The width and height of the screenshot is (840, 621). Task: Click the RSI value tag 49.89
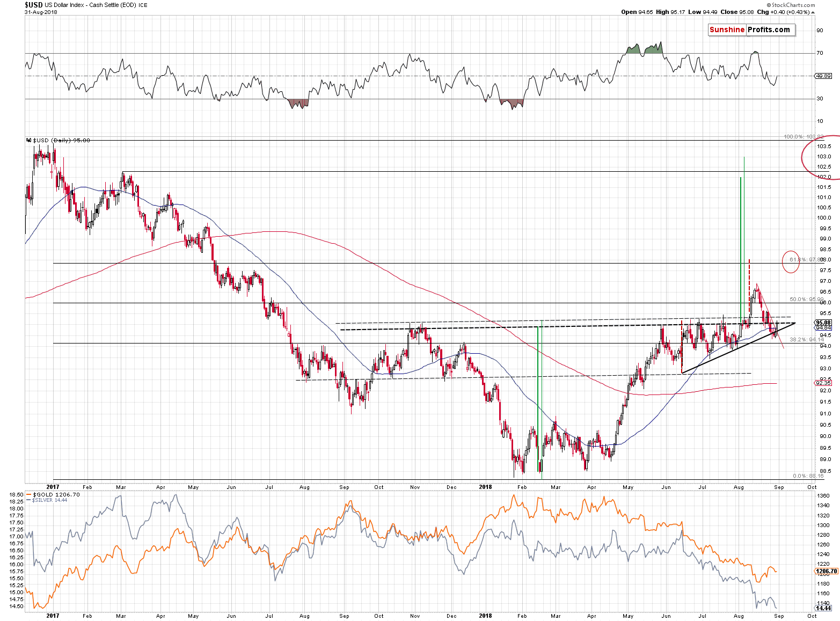(823, 76)
